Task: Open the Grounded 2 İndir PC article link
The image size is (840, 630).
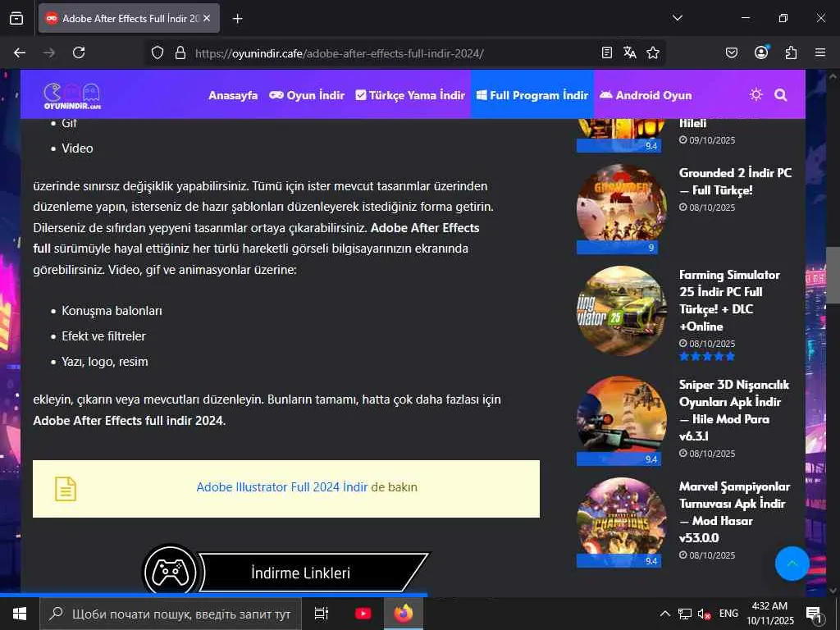Action: [735, 181]
